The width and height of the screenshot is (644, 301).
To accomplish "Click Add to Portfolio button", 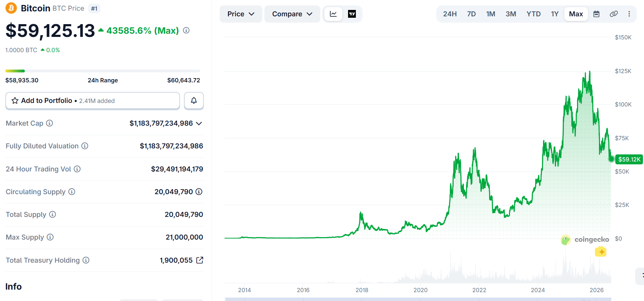I will click(x=93, y=101).
